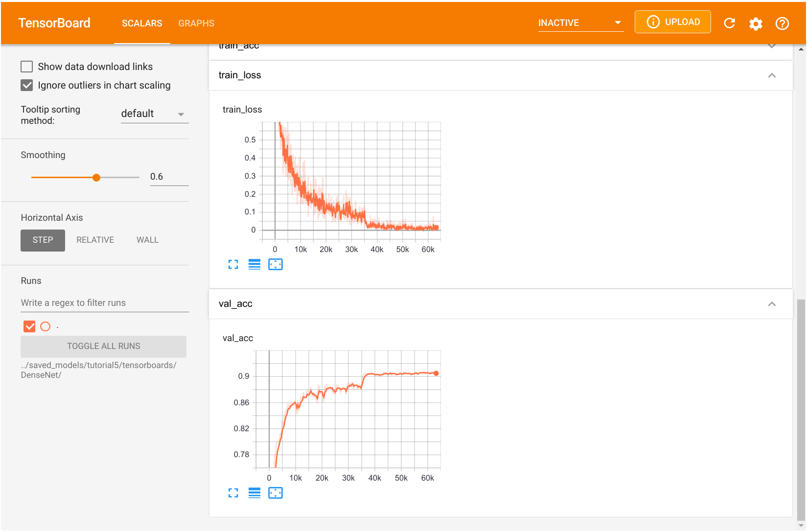Fit train_loss chart domain to data
Screen dimensions: 807x532
click(x=276, y=264)
